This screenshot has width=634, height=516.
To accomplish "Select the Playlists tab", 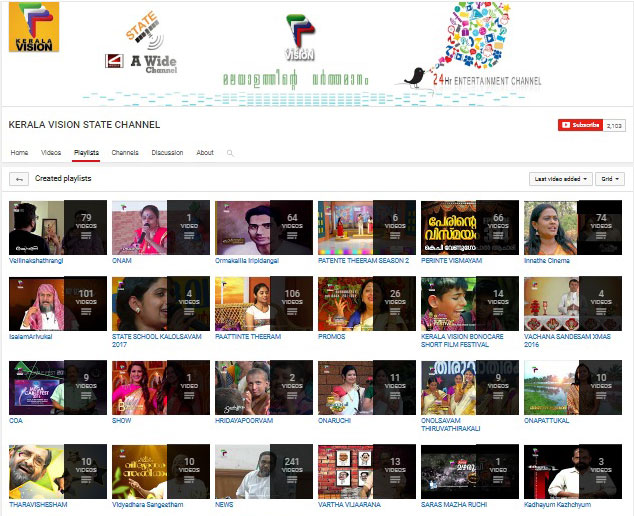I will (x=87, y=152).
